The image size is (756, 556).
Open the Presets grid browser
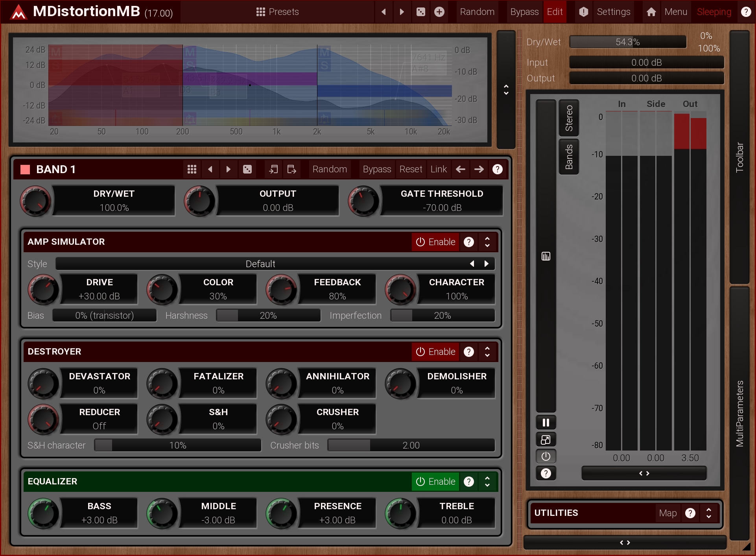277,12
